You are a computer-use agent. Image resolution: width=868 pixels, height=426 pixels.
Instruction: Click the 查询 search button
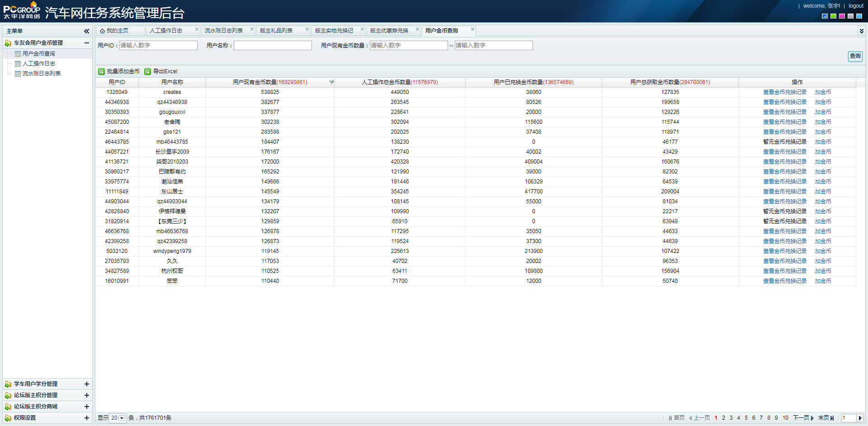[855, 56]
